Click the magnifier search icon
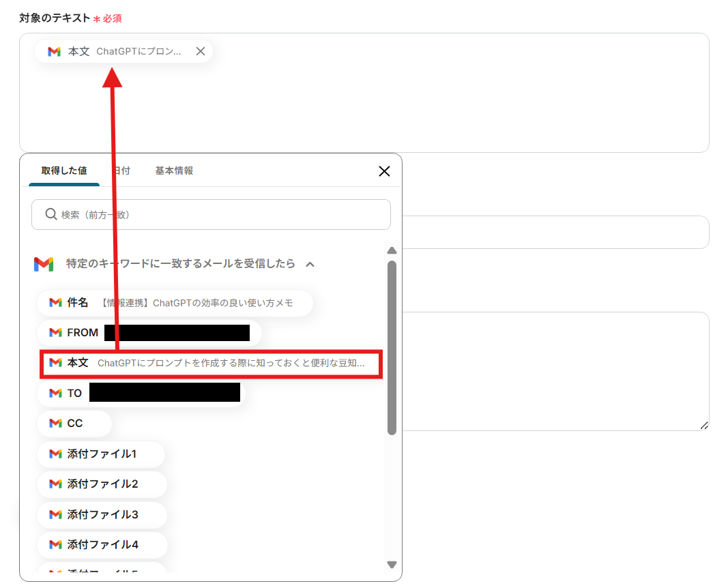Image resolution: width=715 pixels, height=588 pixels. click(x=51, y=214)
